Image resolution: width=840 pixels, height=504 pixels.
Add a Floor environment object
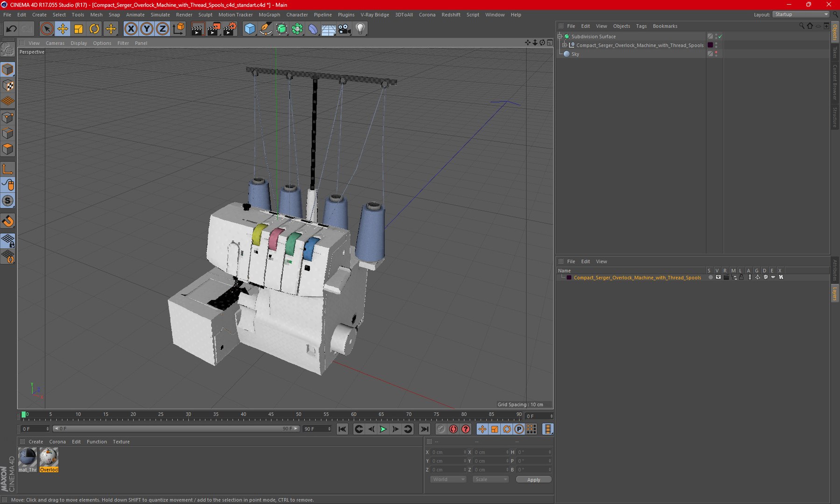coord(329,29)
